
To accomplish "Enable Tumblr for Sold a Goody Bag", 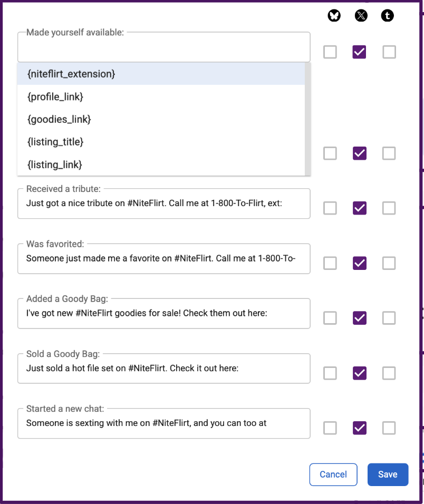I will (x=389, y=373).
